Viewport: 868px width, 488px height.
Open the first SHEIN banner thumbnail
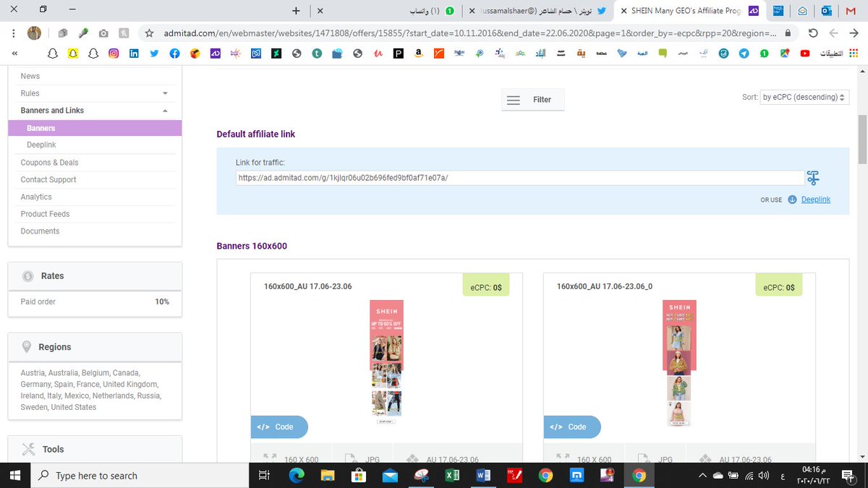[386, 362]
